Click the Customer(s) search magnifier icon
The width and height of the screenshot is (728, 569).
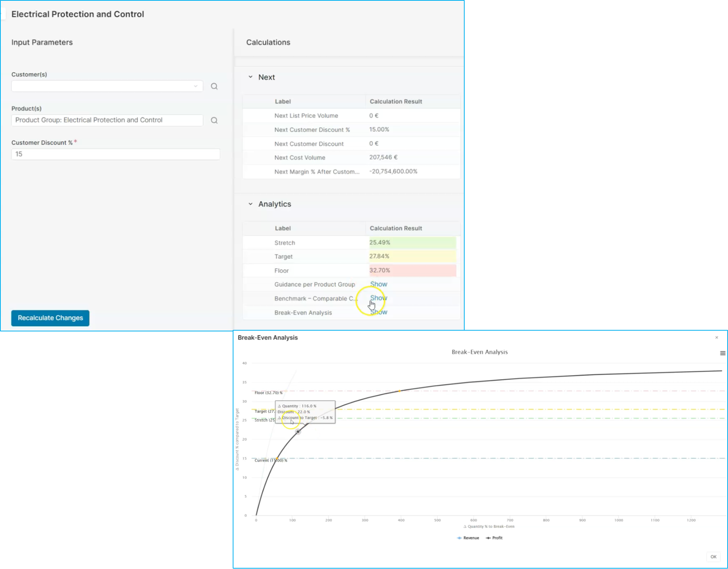click(214, 86)
